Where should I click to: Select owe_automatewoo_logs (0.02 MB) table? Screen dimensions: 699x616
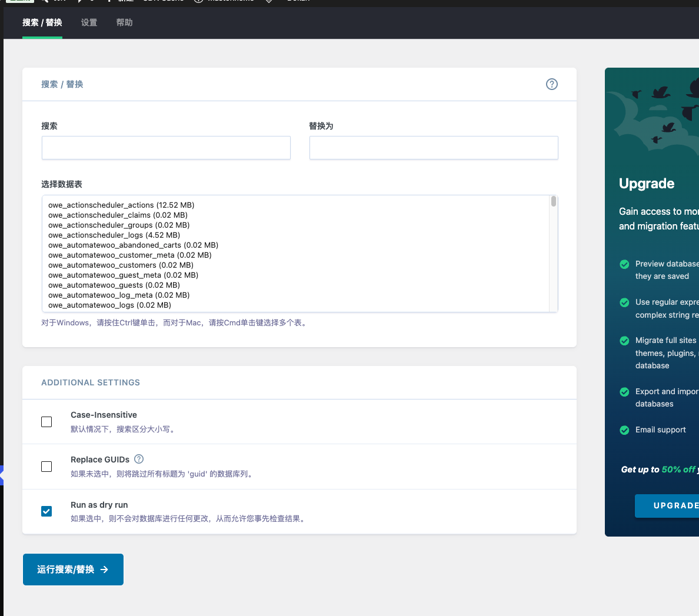(109, 305)
